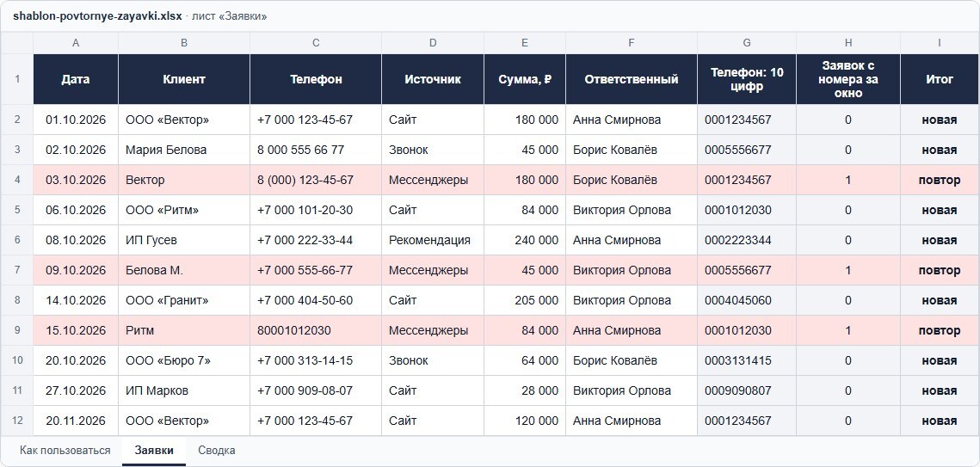Click the «Клиент» header cell
This screenshot has height=467, width=980.
pyautogui.click(x=184, y=79)
